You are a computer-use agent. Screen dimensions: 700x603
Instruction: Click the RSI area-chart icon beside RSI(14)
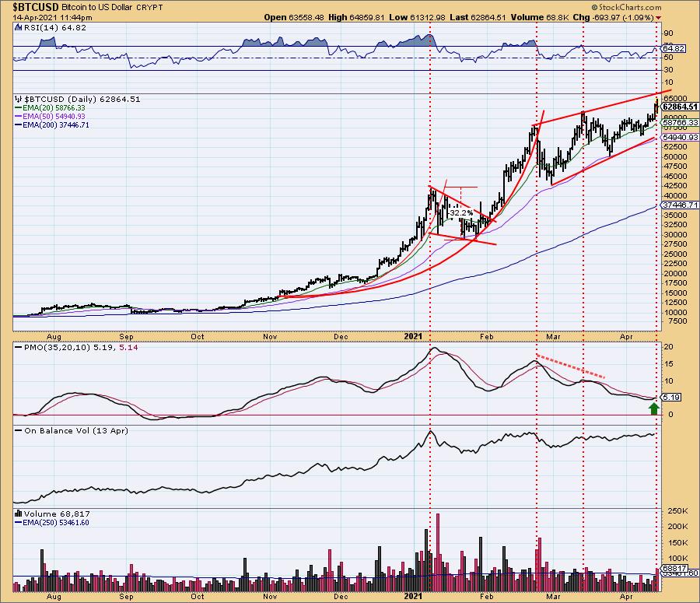[18, 28]
